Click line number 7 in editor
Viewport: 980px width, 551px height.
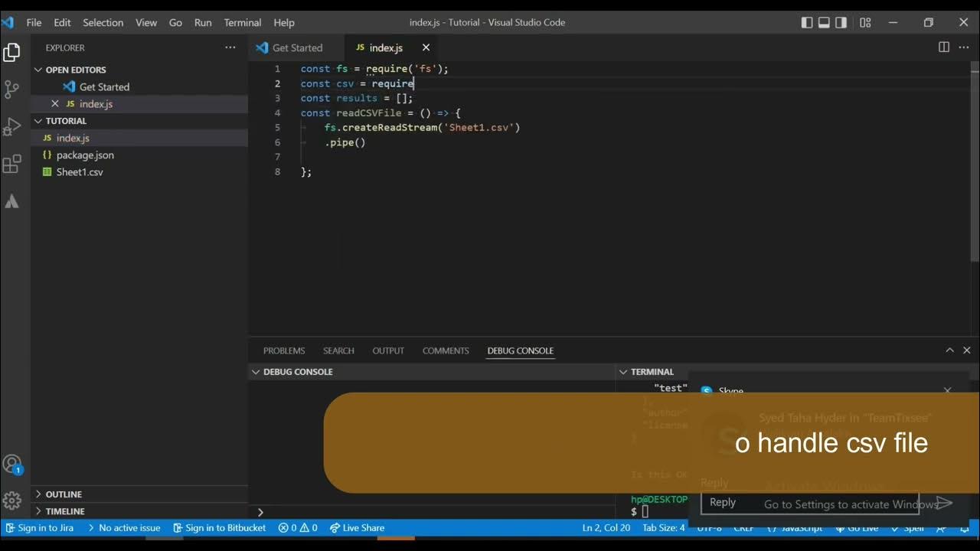(x=277, y=157)
